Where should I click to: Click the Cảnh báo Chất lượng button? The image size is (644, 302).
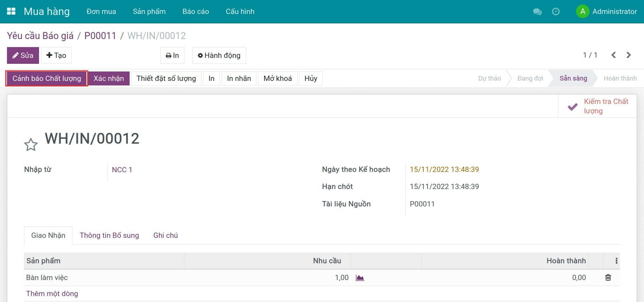(x=47, y=78)
